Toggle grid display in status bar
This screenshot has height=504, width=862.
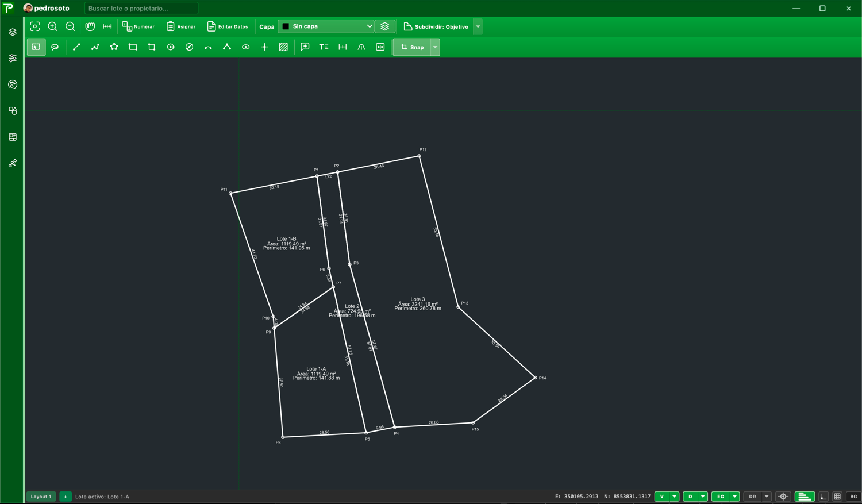tap(837, 497)
